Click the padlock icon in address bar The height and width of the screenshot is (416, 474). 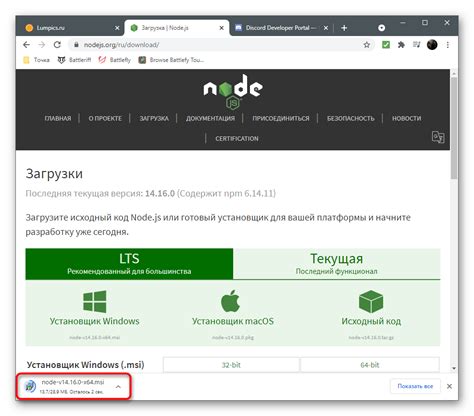(76, 45)
